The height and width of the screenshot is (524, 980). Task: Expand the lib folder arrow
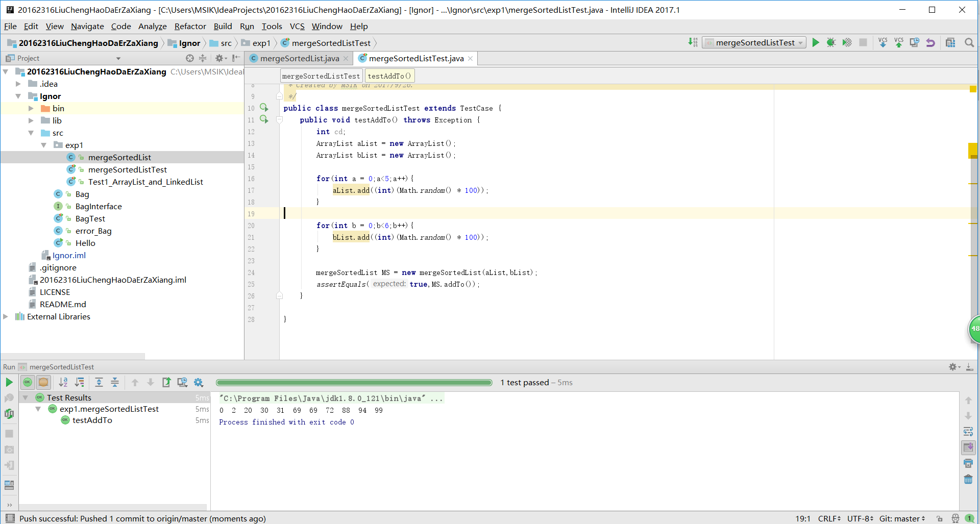[31, 120]
